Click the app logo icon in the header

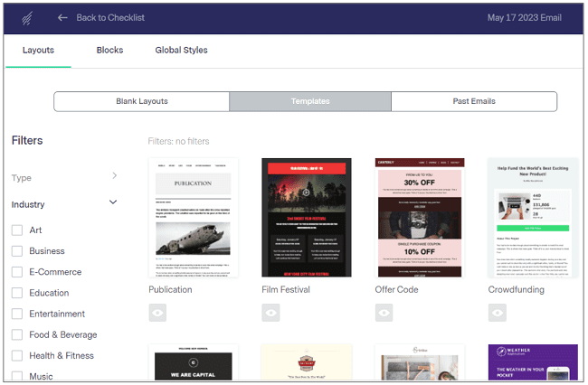[x=27, y=18]
